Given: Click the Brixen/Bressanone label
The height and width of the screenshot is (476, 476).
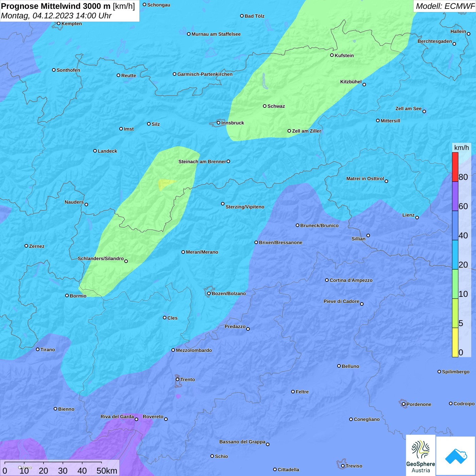Looking at the screenshot, I should [x=280, y=242].
